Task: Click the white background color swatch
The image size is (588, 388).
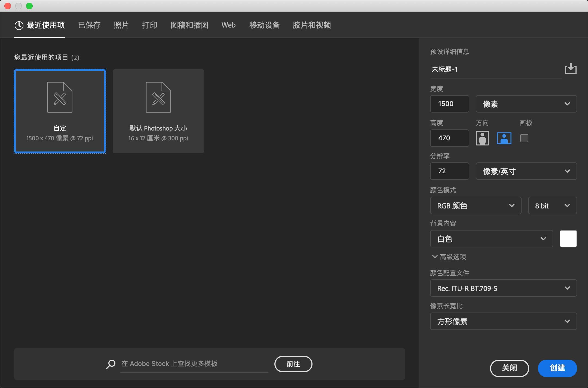Action: click(x=568, y=239)
